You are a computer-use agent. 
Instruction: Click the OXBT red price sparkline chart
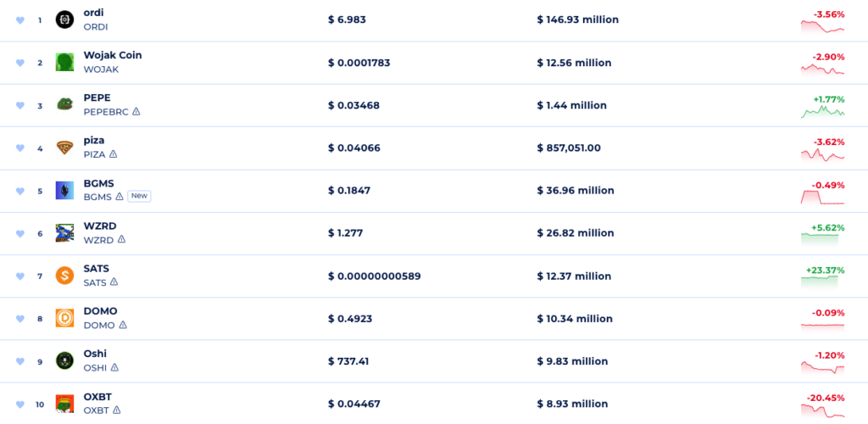(x=822, y=410)
